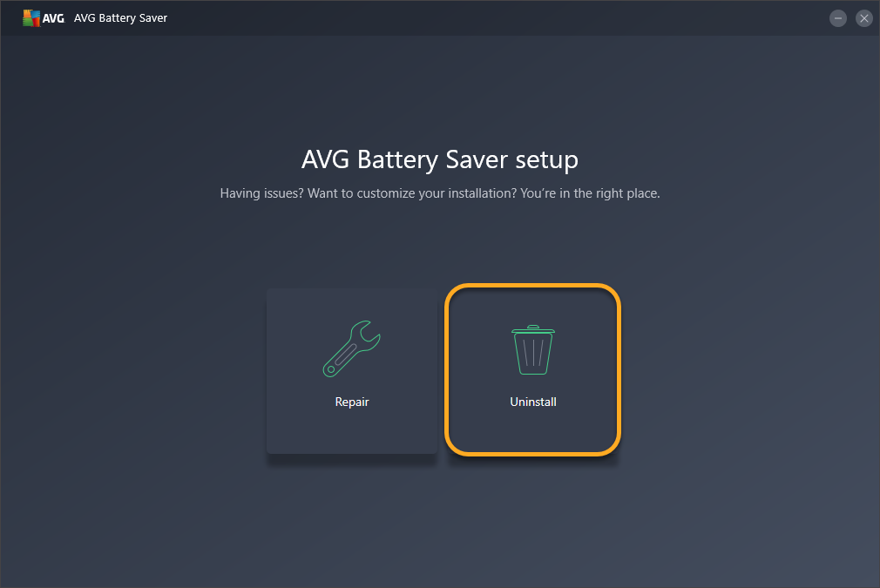Choose the Uninstall text label
The height and width of the screenshot is (588, 880).
533,402
